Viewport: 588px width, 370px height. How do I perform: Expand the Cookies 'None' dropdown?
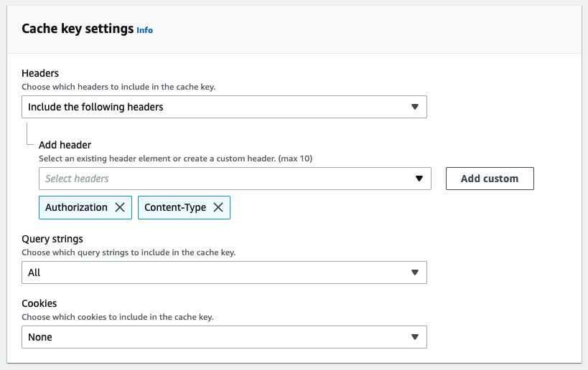click(215, 337)
